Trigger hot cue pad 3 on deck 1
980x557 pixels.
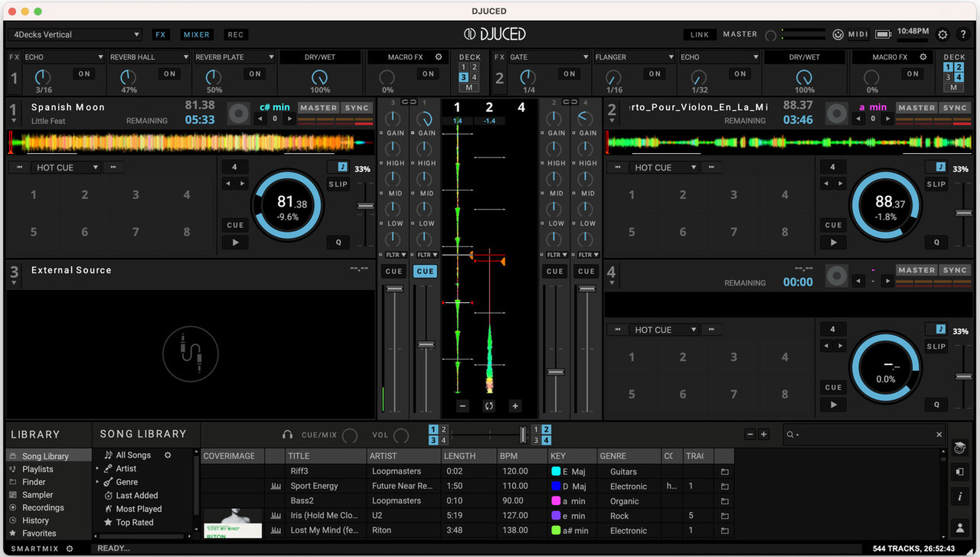(x=136, y=195)
